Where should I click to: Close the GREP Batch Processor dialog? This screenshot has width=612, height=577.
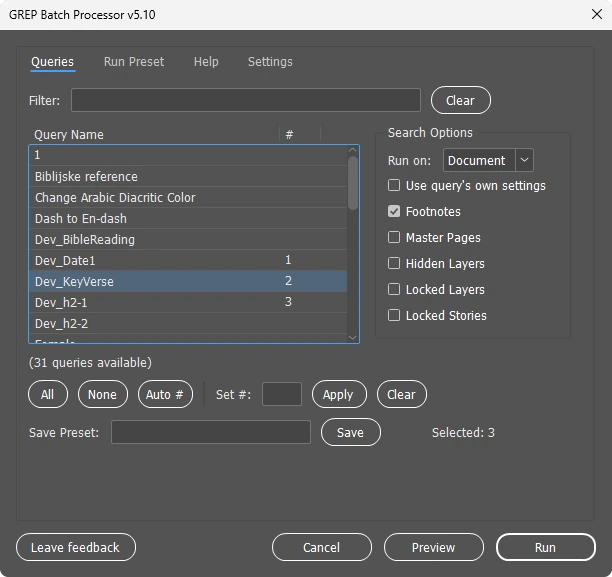point(596,14)
